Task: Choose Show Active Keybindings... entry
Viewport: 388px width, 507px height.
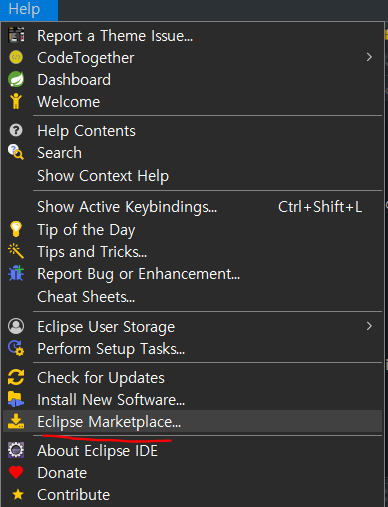Action: pos(192,207)
